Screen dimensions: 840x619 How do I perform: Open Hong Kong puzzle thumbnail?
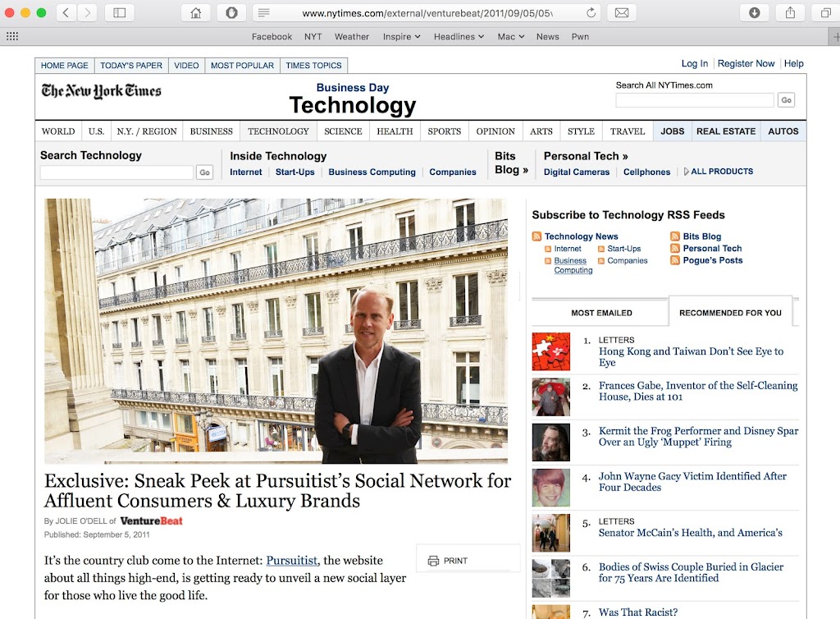[x=550, y=351]
